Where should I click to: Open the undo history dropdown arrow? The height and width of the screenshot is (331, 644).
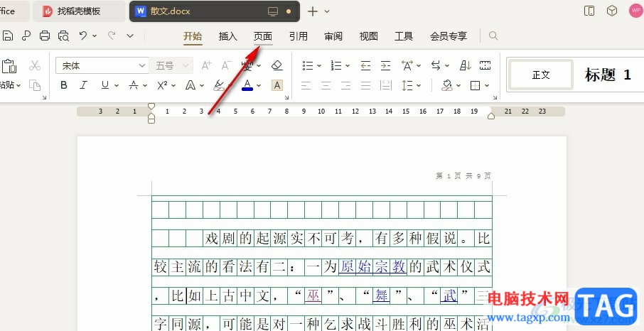tap(95, 36)
